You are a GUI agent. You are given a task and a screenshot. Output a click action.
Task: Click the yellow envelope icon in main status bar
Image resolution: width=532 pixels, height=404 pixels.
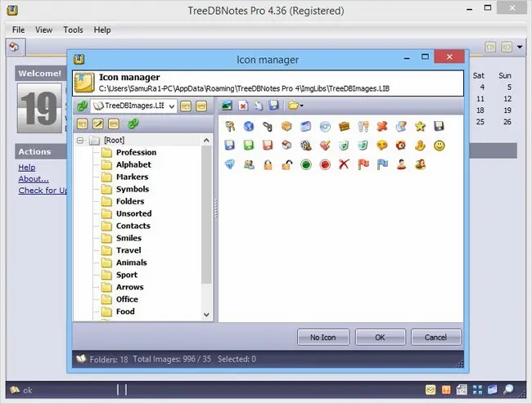[x=431, y=390]
